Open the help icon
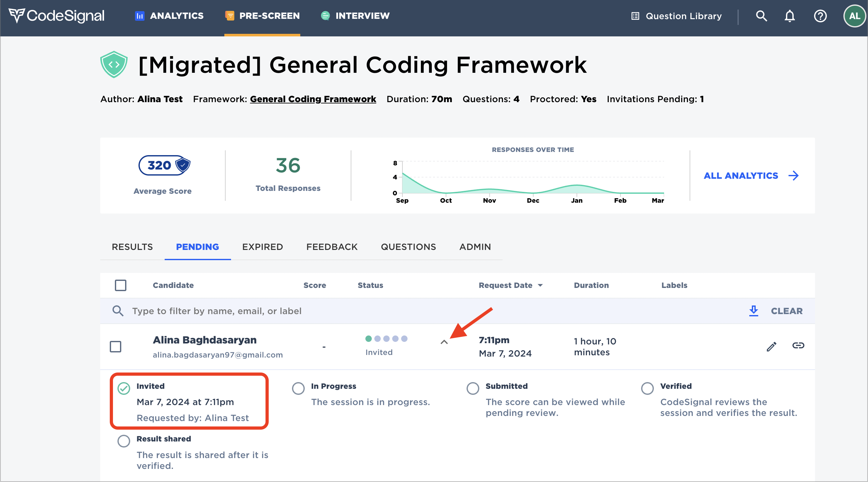Screen dimensions: 868x482 tap(820, 16)
